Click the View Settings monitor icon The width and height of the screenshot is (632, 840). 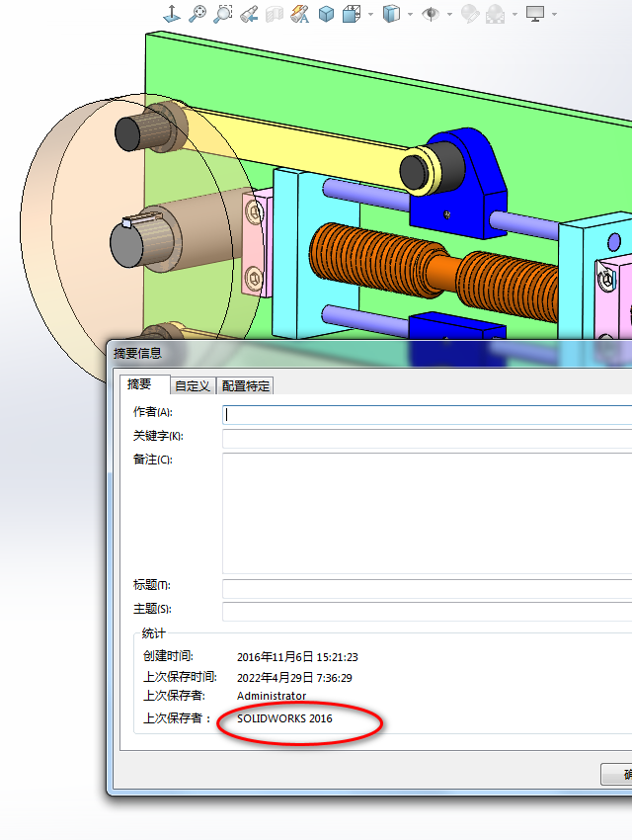pos(535,14)
